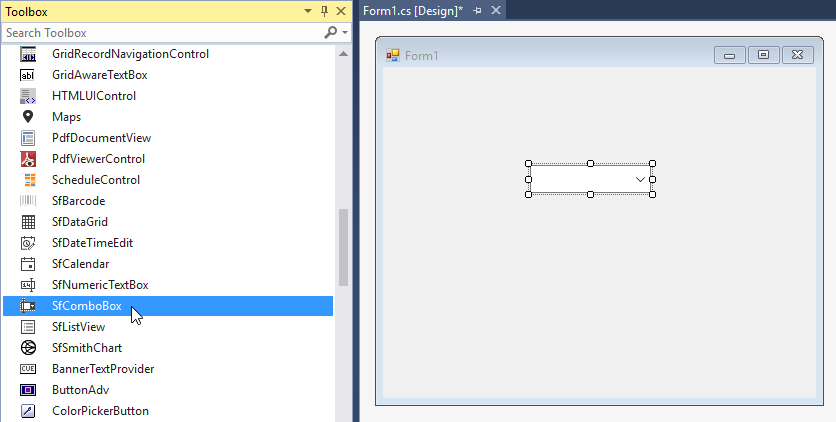Select SfListView in the Toolbox
Image resolution: width=836 pixels, height=422 pixels.
pos(78,327)
